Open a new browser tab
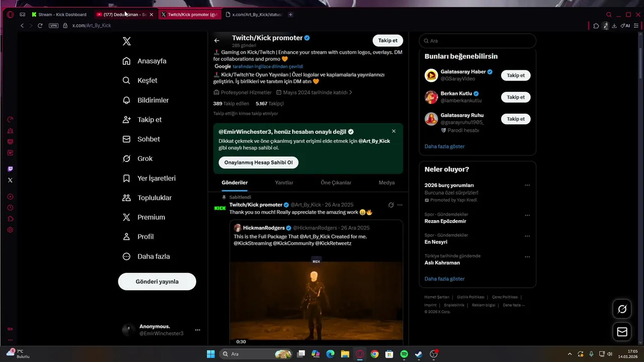This screenshot has height=362, width=644. coord(290,15)
